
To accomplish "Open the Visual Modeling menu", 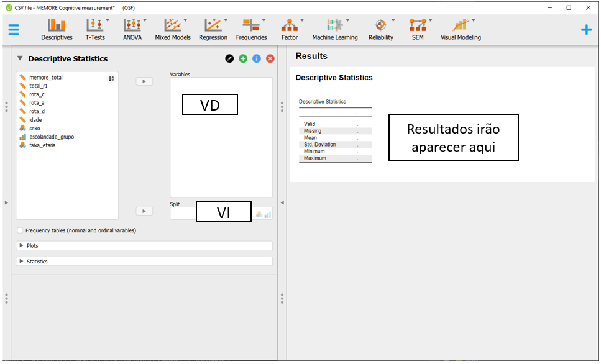I will [461, 29].
